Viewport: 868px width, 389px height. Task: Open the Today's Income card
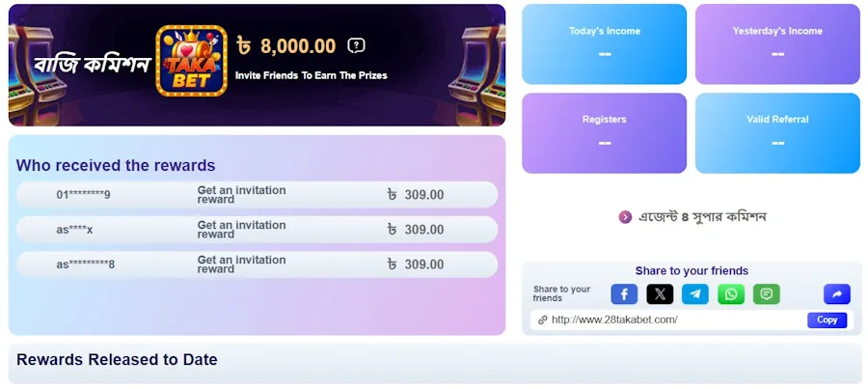605,44
